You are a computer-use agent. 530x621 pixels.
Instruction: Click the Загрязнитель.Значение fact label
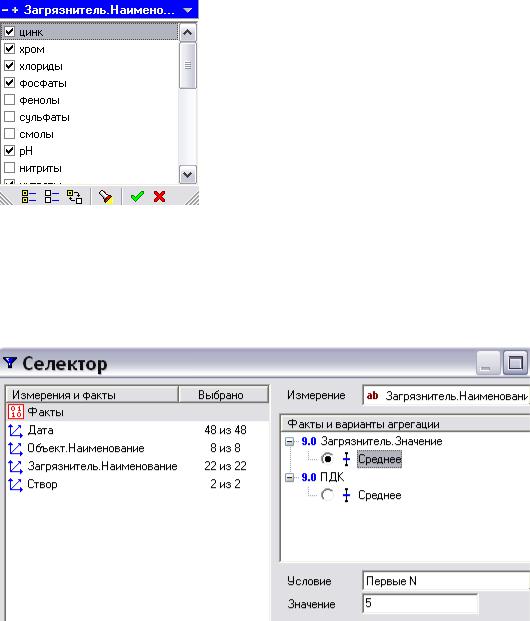point(381,441)
